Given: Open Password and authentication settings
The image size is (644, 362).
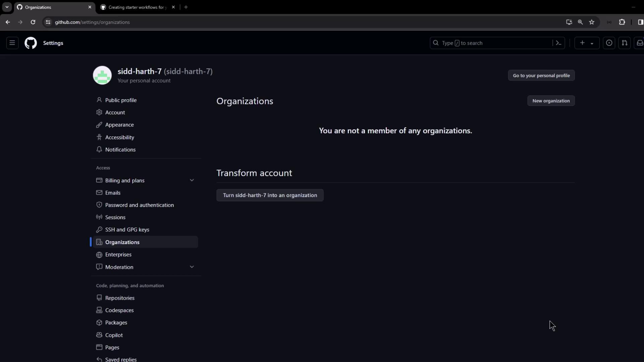Looking at the screenshot, I should [139, 205].
